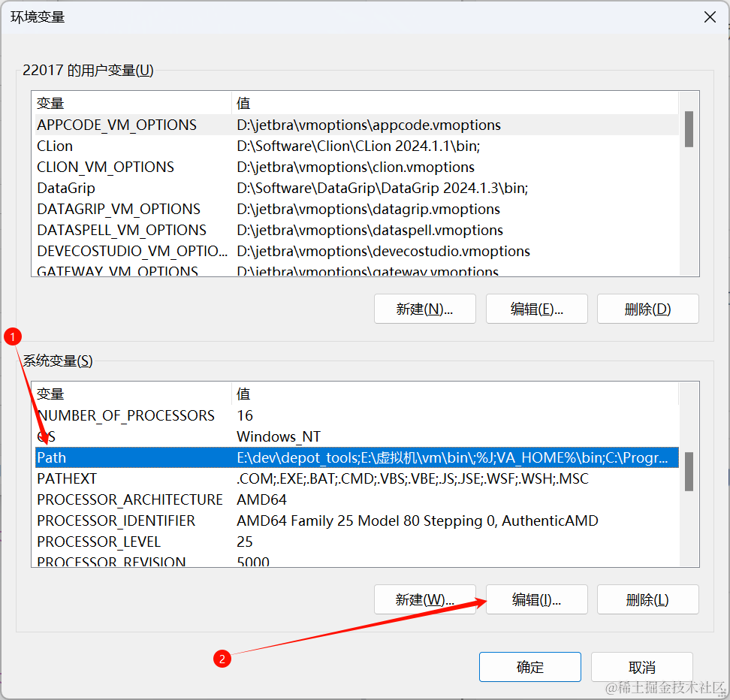
Task: Click the value 16 for NUMBER_OF_PROCESSORS
Action: [x=245, y=415]
